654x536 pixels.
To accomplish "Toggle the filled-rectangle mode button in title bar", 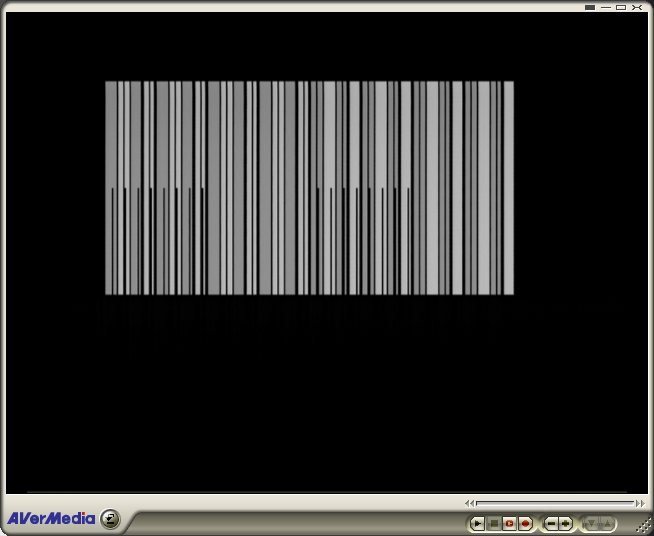I will (x=590, y=7).
